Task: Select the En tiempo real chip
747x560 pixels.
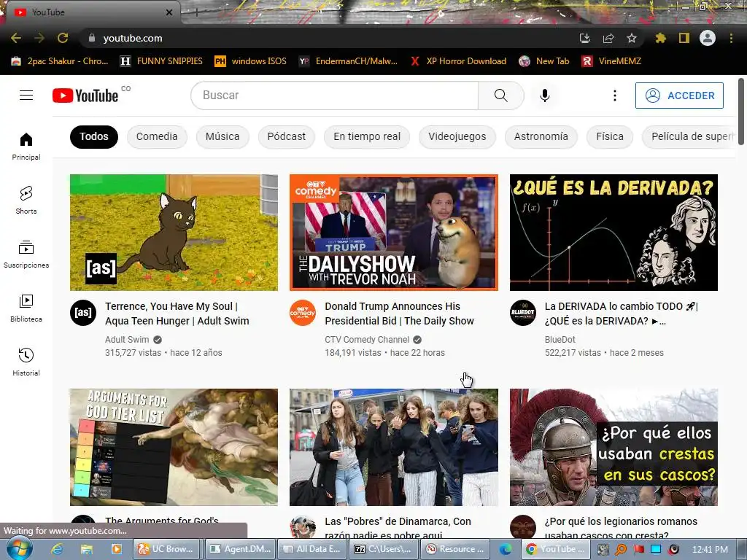Action: pyautogui.click(x=367, y=136)
